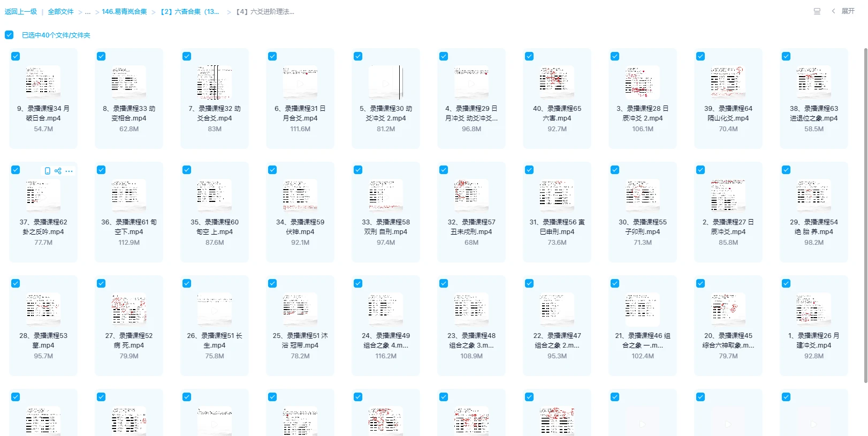The height and width of the screenshot is (436, 868).
Task: Open thumbnail of 录播课程58 双刑 自刑.mp4
Action: [386, 196]
